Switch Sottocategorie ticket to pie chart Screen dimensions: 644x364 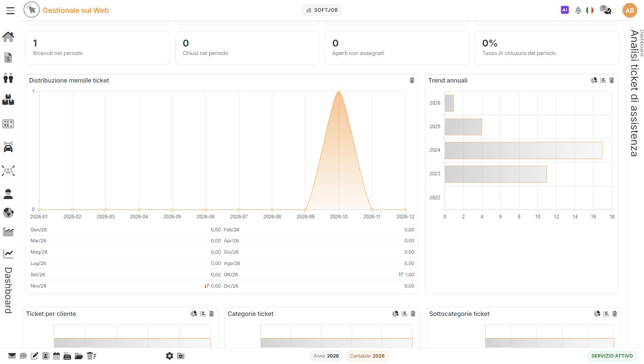[x=597, y=313]
